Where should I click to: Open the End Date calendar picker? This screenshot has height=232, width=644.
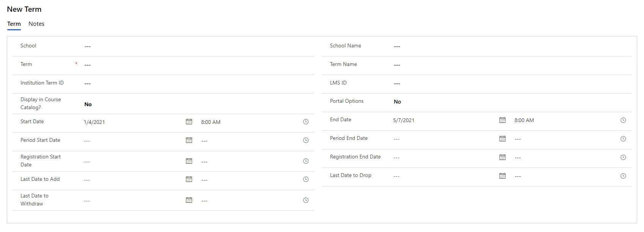[503, 120]
